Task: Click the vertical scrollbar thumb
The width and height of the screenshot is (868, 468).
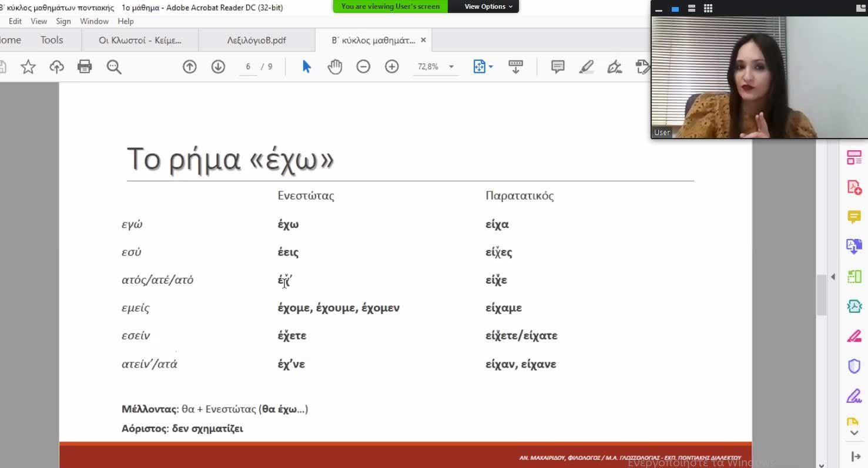Action: click(821, 295)
